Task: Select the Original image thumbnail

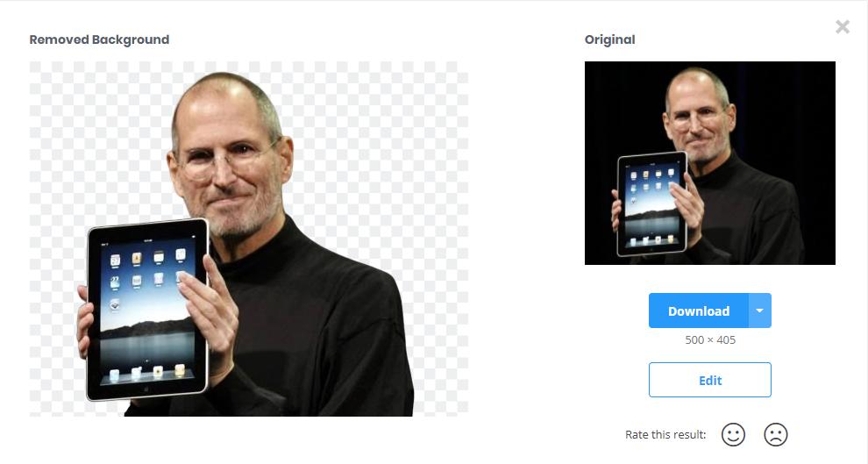Action: [x=709, y=163]
